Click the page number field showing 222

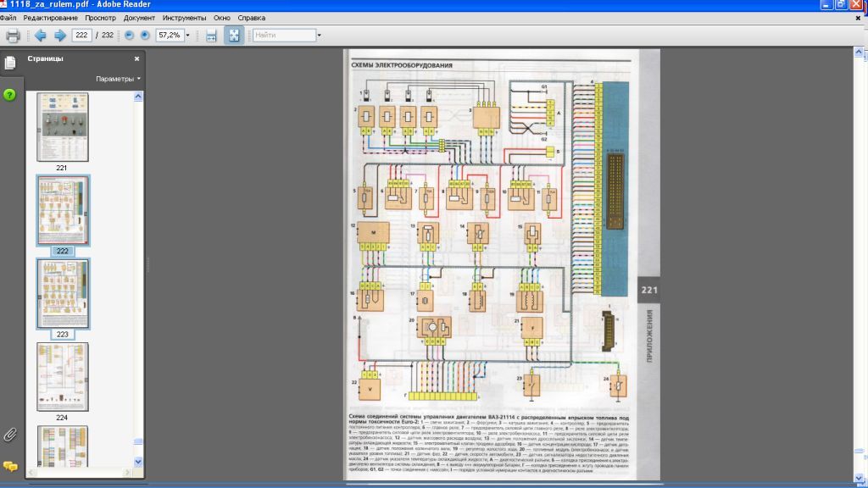click(81, 36)
